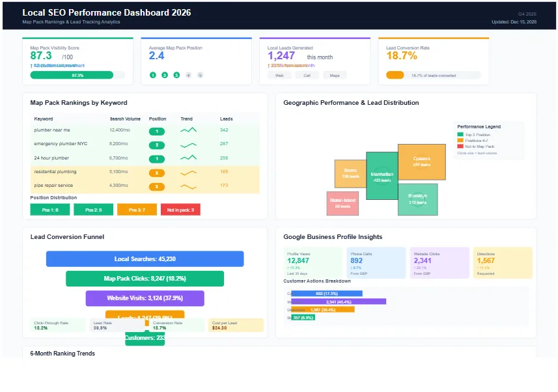The image size is (558, 392).
Task: Toggle the Call lead source filter
Action: tap(307, 75)
